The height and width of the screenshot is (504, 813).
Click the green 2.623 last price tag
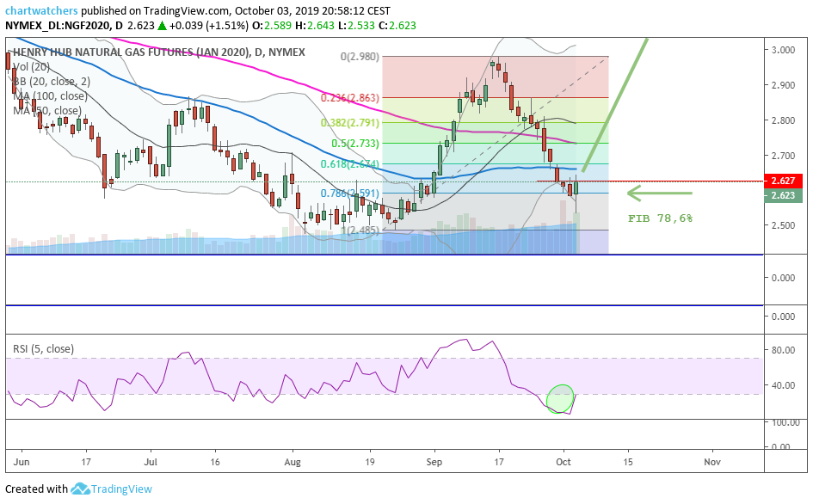784,195
